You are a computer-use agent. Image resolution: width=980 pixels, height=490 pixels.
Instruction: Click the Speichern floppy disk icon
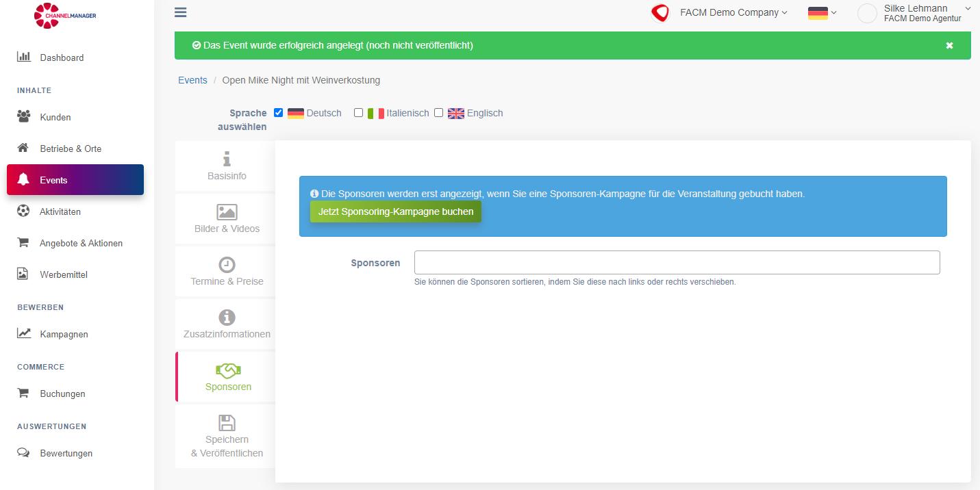[227, 422]
